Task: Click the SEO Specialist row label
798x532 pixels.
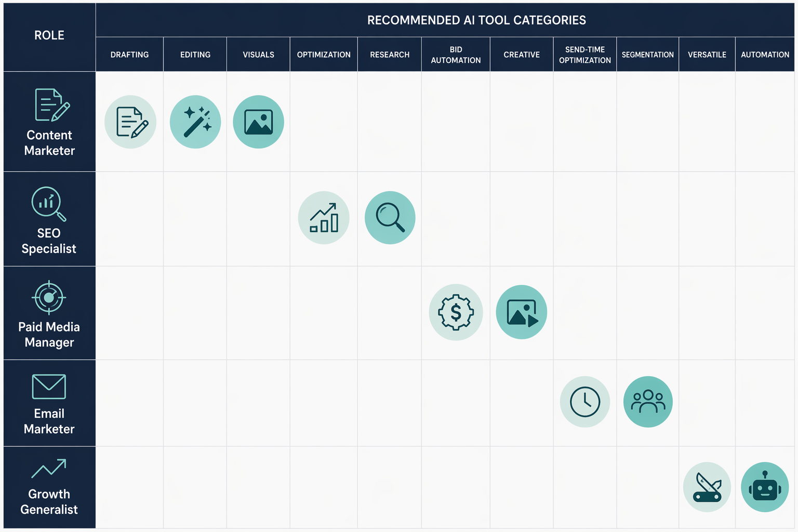Action: pyautogui.click(x=49, y=241)
